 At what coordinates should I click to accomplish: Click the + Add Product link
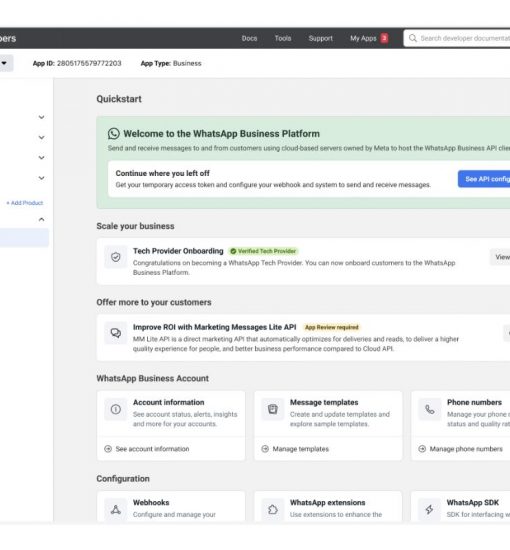click(25, 203)
